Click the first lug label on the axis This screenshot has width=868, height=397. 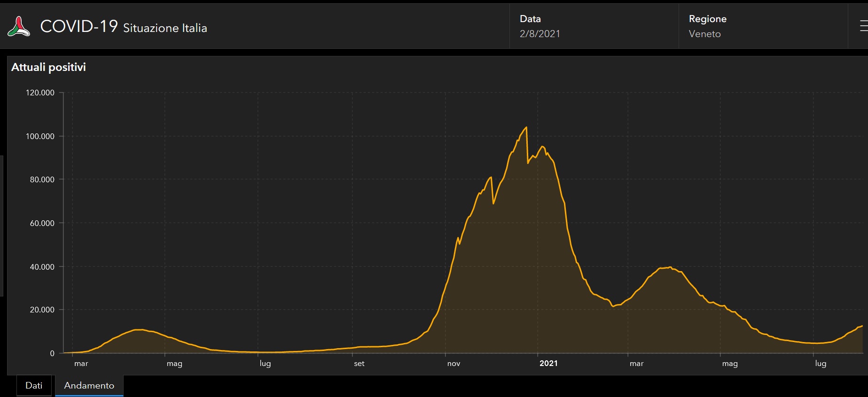(265, 364)
